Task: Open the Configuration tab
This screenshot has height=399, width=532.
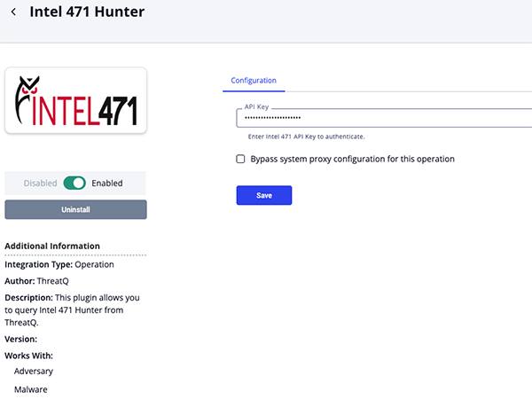Action: (254, 81)
